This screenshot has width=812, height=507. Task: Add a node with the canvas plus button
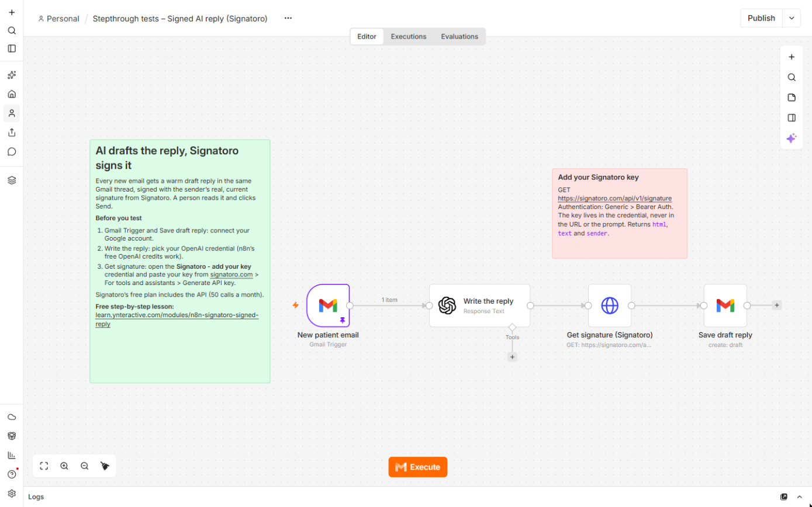(792, 57)
